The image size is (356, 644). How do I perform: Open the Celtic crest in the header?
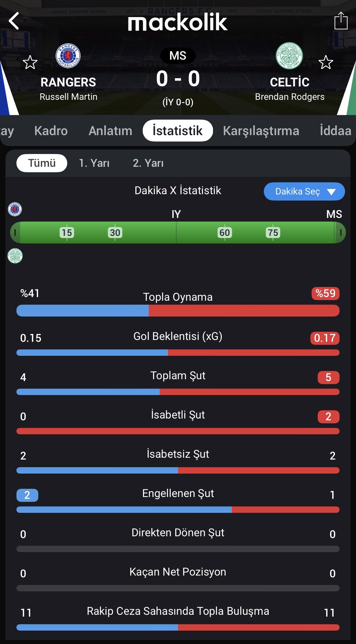[289, 56]
